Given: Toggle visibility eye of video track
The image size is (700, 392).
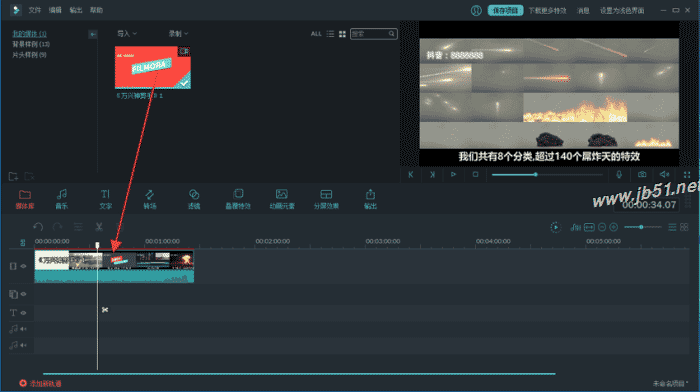Looking at the screenshot, I should click(23, 266).
